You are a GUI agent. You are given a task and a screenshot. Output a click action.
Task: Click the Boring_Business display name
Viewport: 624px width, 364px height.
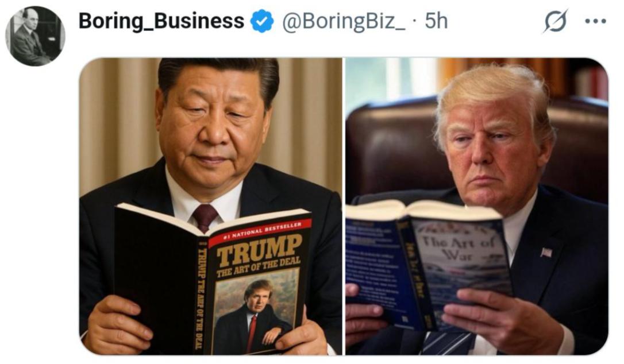click(x=161, y=21)
